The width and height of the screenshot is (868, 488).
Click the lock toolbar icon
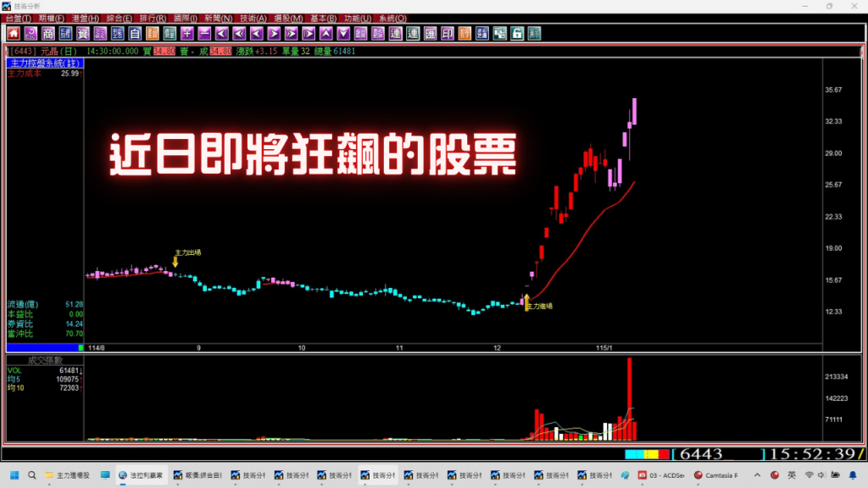click(515, 34)
